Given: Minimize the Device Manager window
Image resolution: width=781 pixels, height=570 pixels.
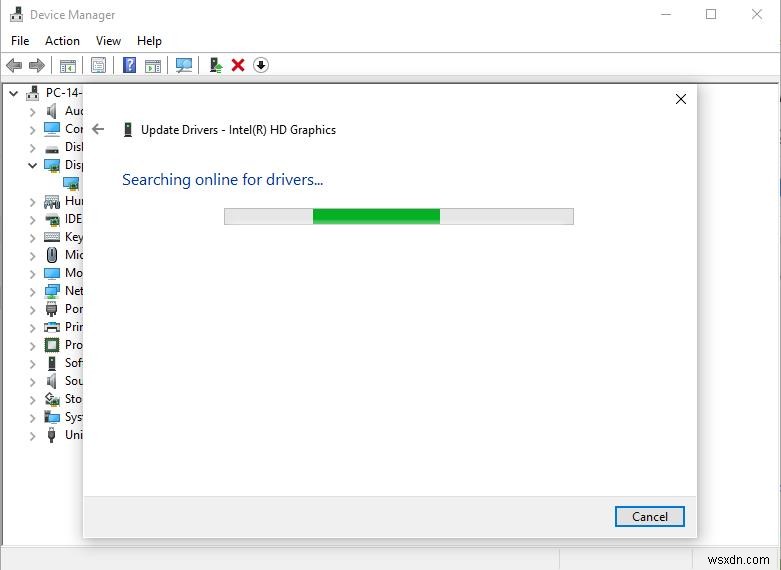Looking at the screenshot, I should coord(665,14).
